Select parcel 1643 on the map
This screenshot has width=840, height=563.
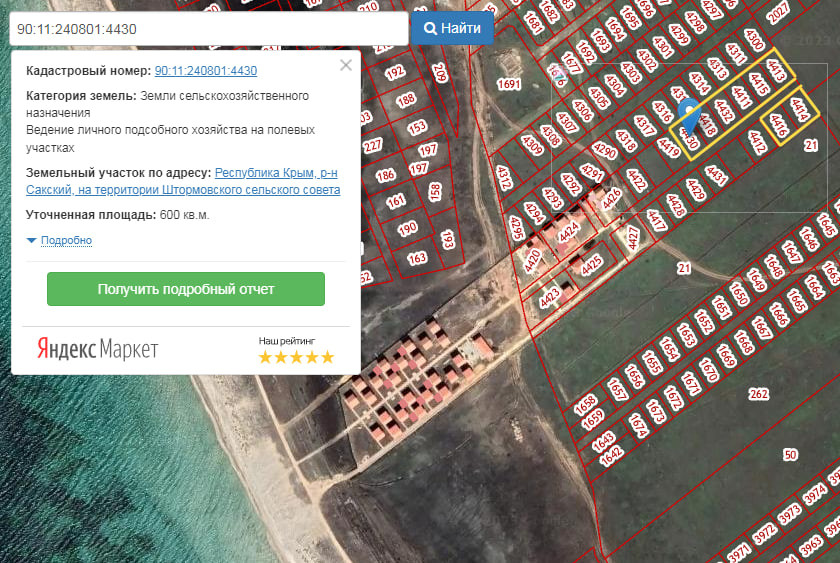[603, 442]
